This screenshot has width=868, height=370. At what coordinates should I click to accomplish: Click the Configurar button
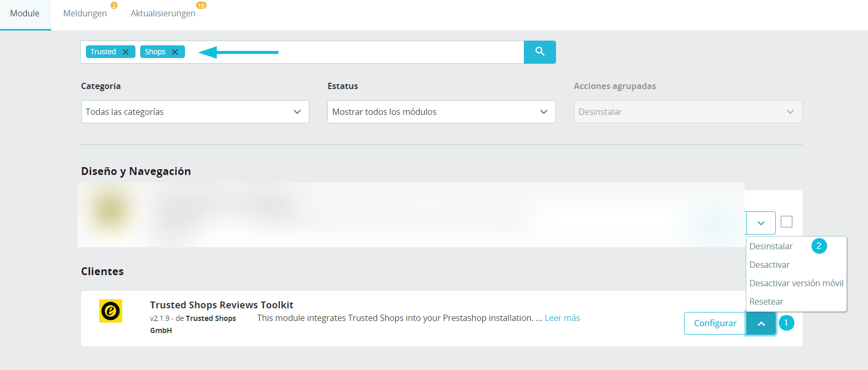(715, 323)
